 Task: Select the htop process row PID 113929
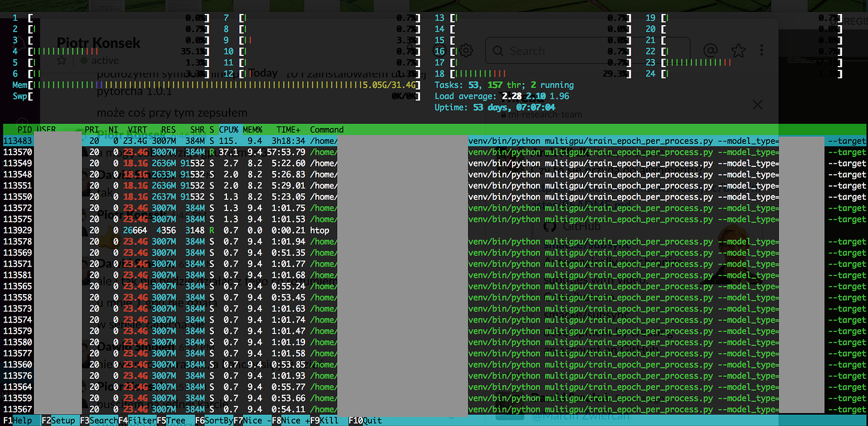coord(189,231)
